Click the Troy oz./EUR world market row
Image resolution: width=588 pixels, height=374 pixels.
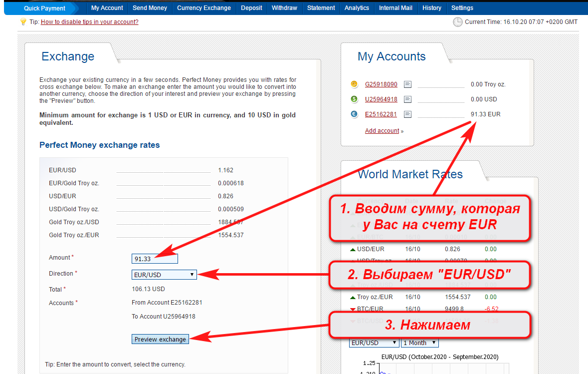click(x=423, y=297)
